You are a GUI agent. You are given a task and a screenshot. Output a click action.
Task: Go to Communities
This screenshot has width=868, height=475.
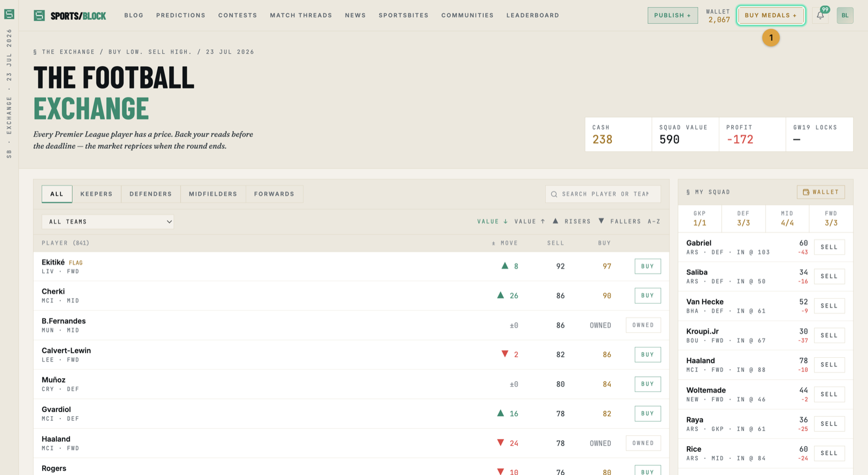click(x=468, y=15)
